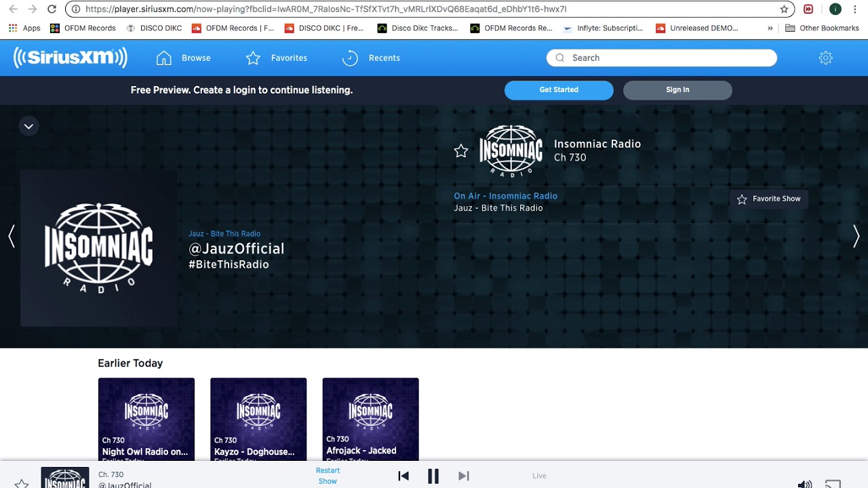
Task: Go to the previous channel arrow
Action: pyautogui.click(x=12, y=236)
